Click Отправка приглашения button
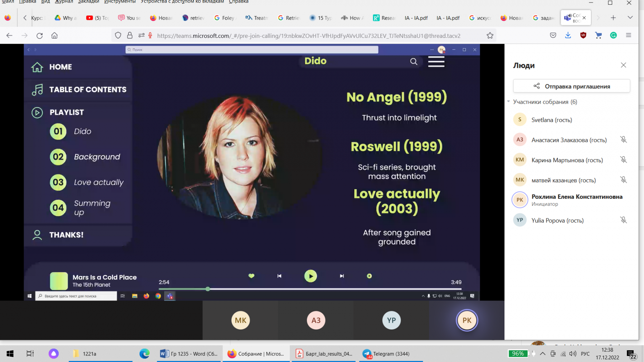The width and height of the screenshot is (644, 362). coord(571,86)
